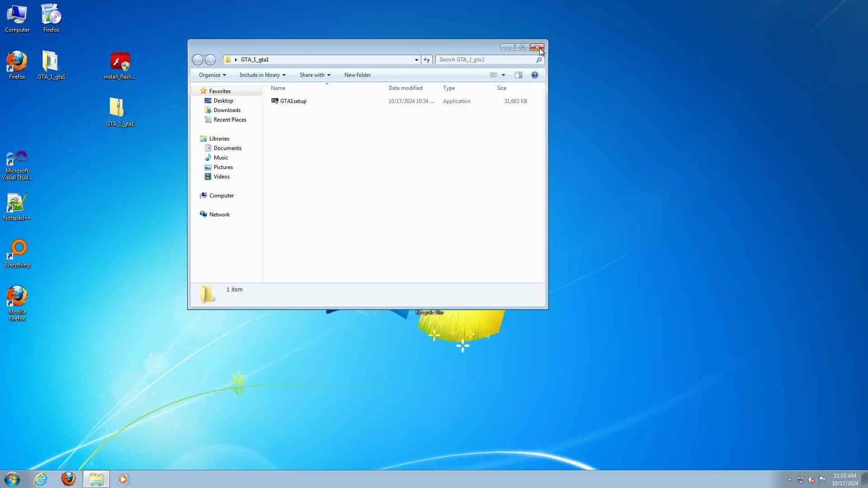Click the Change your view icon
Viewport: 868px width, 488px height.
[x=494, y=75]
